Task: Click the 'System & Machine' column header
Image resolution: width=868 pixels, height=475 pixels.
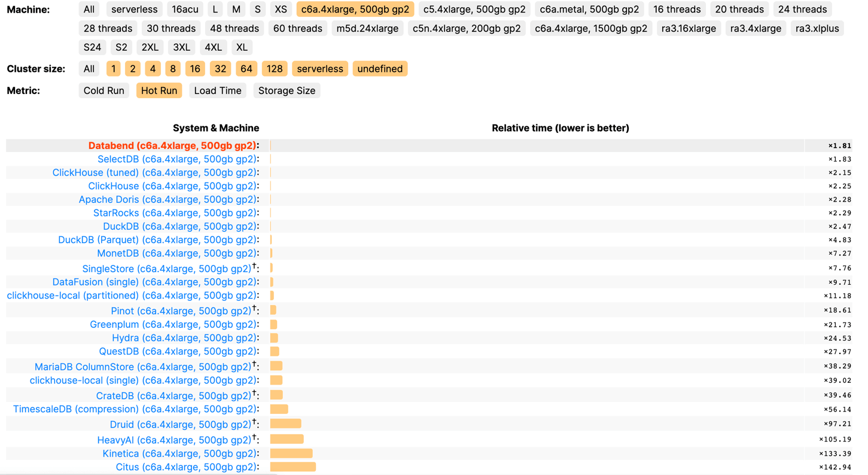Action: (216, 128)
